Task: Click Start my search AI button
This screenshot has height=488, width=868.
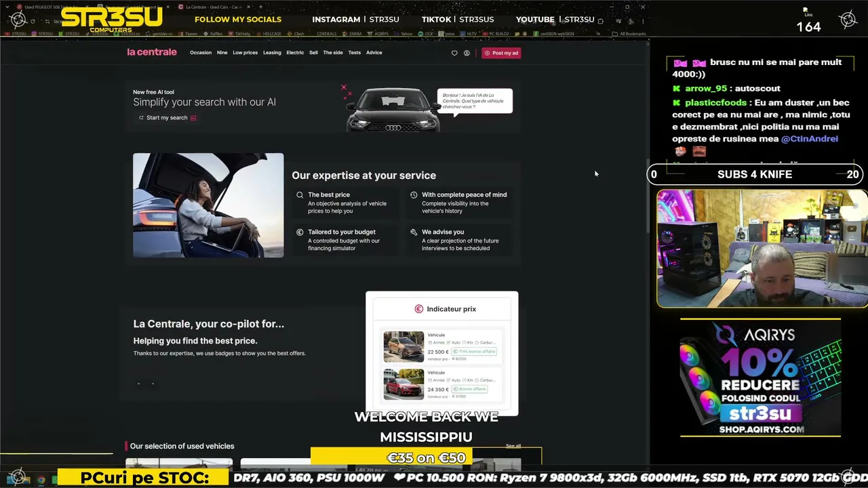Action: 167,118
